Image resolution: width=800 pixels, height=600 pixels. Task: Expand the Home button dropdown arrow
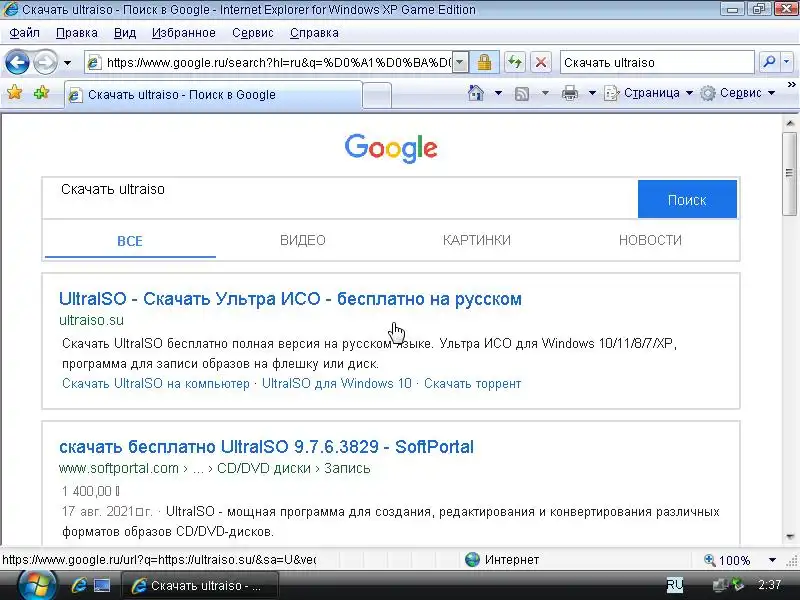[x=498, y=93]
